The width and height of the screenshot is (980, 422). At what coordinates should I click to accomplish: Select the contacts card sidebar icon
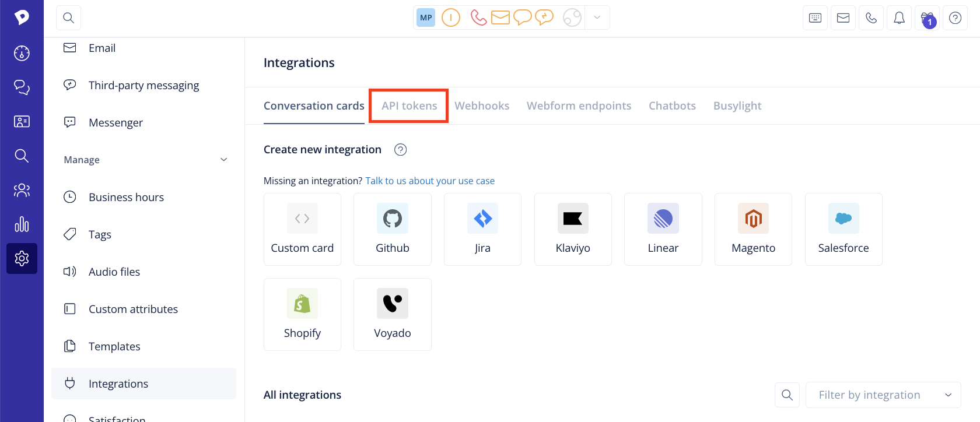(x=22, y=121)
